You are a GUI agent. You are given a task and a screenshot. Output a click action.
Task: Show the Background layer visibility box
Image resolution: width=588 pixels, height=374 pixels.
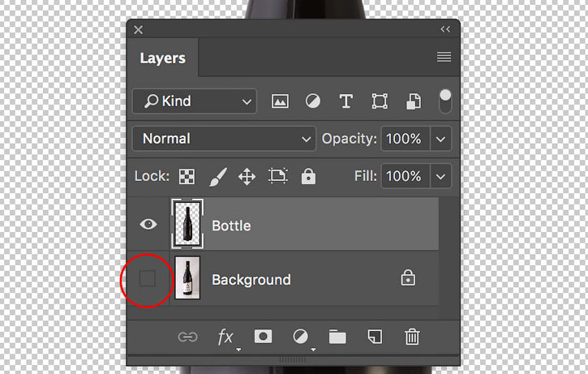pyautogui.click(x=147, y=278)
